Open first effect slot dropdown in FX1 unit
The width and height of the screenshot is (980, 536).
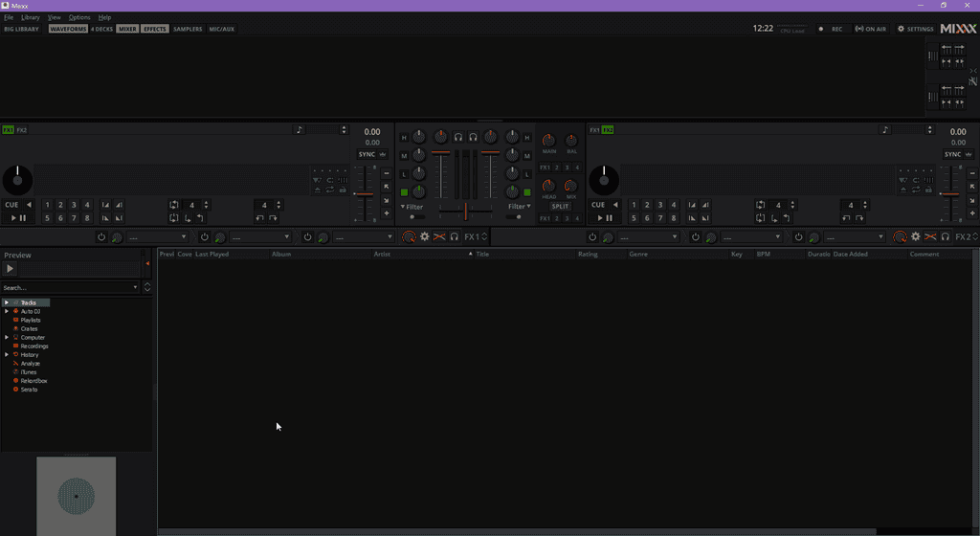coord(157,237)
